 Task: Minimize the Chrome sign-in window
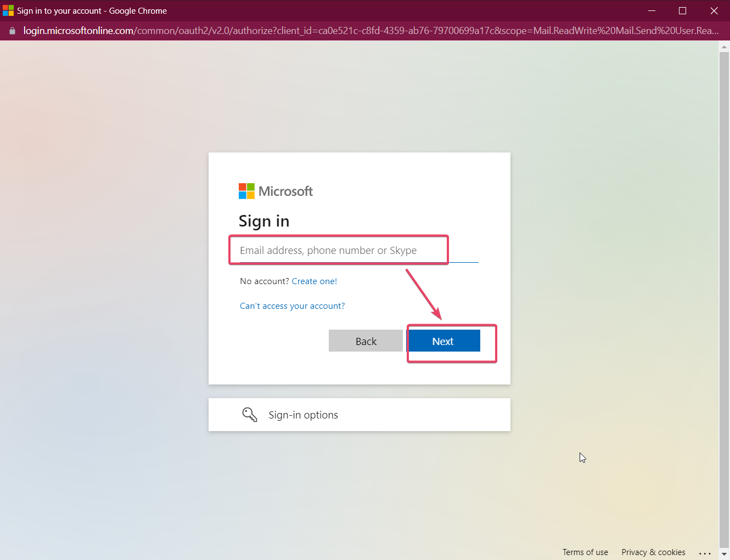(x=652, y=10)
